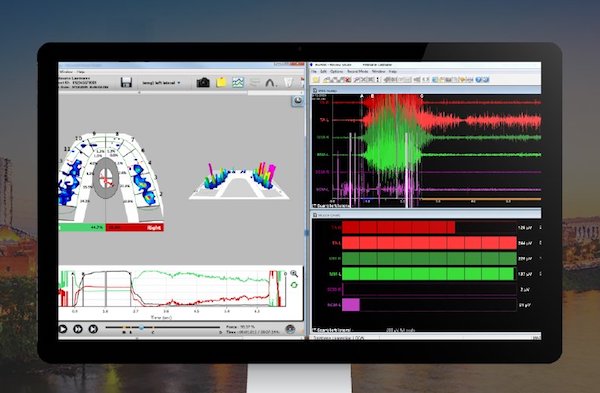Click the magnifier zoom icon beside graph

pos(294,273)
